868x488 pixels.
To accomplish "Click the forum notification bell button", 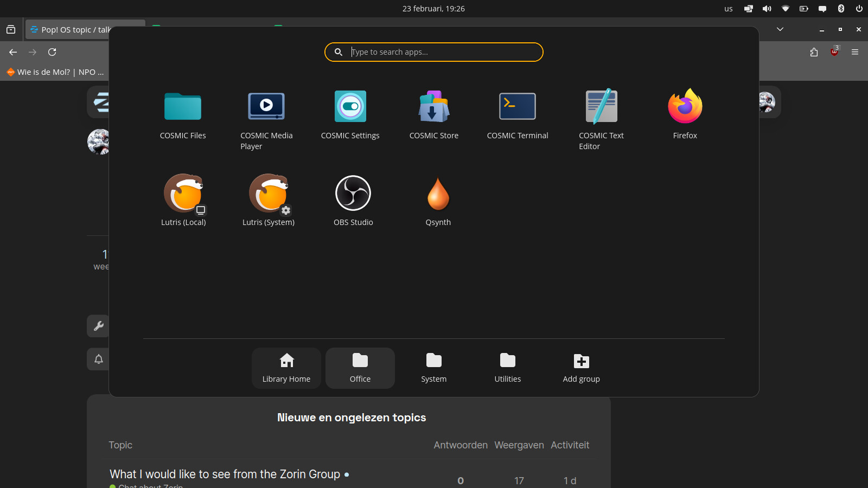I will tap(98, 359).
